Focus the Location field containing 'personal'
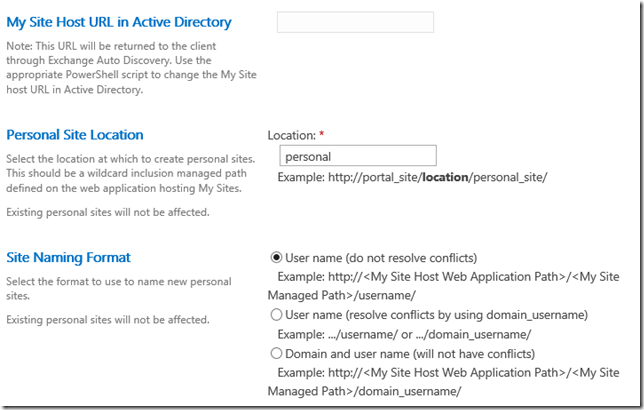Viewport: 644px width, 410px height. click(x=359, y=156)
